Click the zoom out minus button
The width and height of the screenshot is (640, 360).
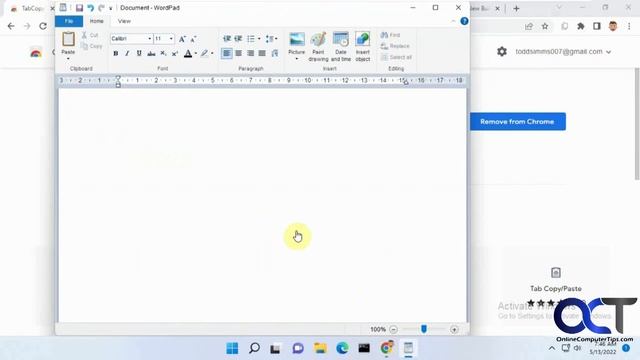coord(393,329)
